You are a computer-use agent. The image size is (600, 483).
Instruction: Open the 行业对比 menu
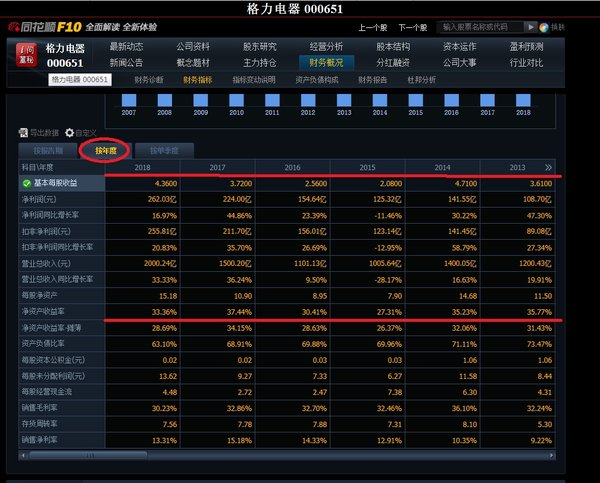[526, 63]
